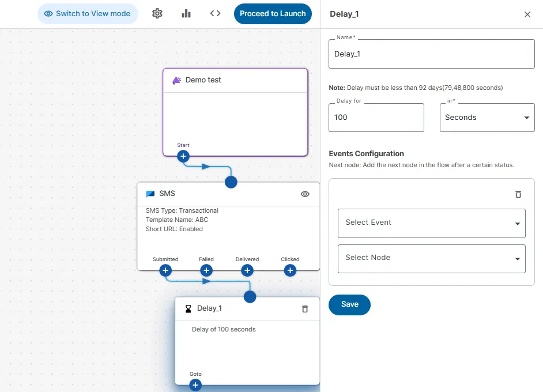Open the code view brackets icon
The width and height of the screenshot is (543, 392).
pos(215,13)
